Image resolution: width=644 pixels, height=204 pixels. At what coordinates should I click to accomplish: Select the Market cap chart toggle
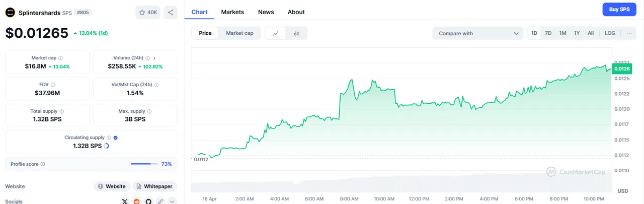point(239,33)
